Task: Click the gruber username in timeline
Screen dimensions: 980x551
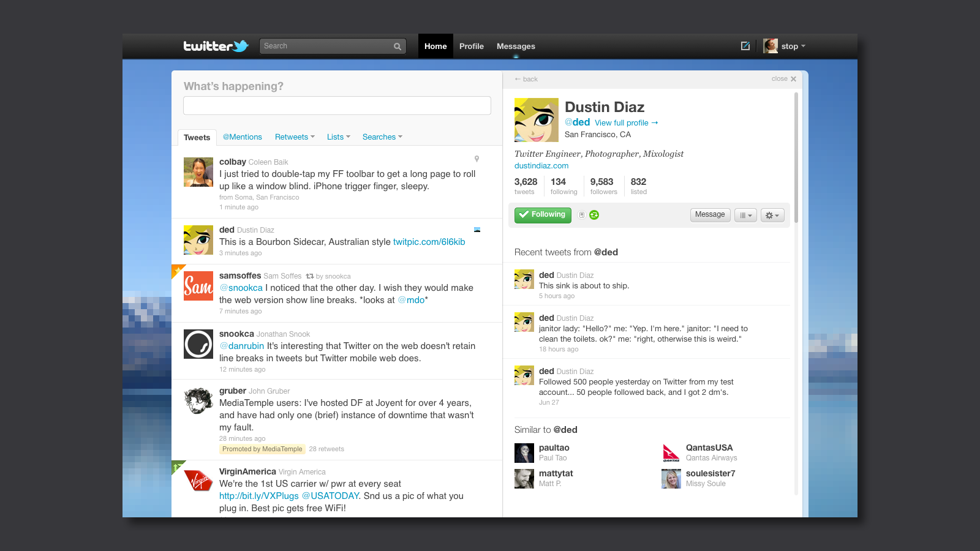Action: tap(233, 391)
